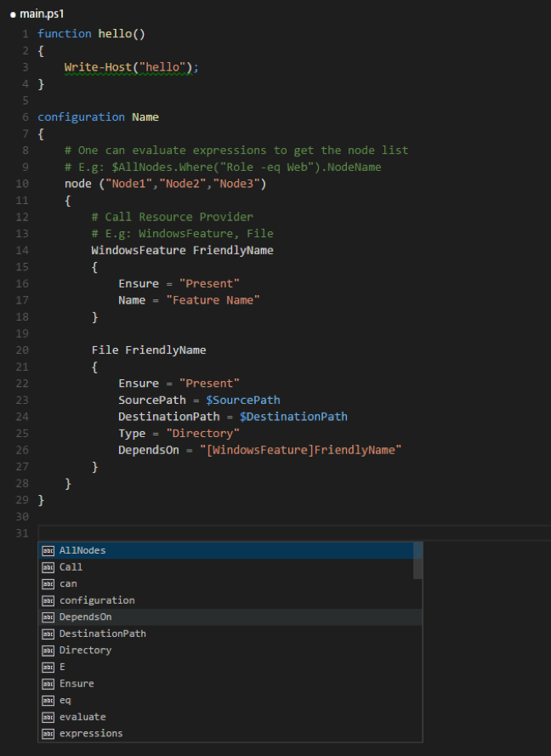The image size is (551, 756).
Task: Click line number 10 in the gutter
Action: click(23, 183)
